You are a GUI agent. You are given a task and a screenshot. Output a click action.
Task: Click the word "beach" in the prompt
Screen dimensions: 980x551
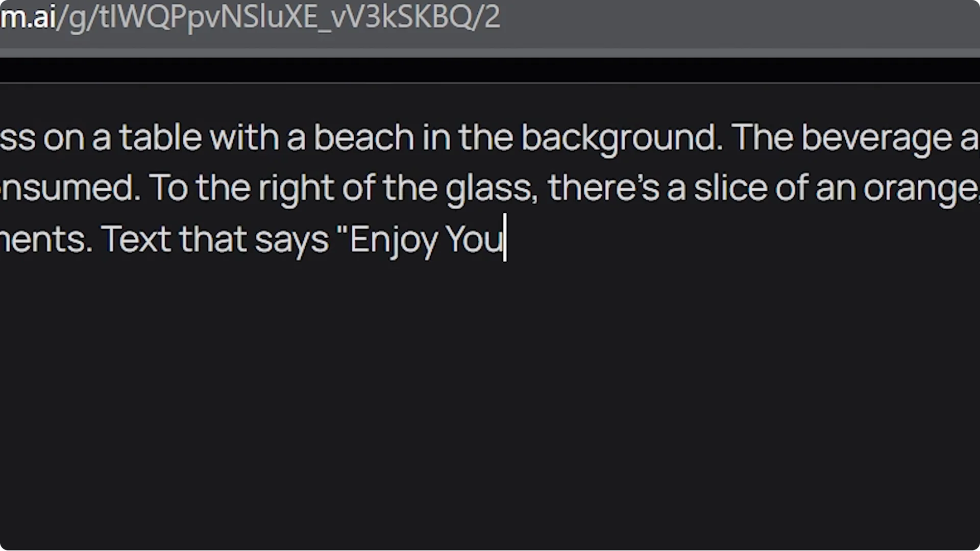[363, 137]
